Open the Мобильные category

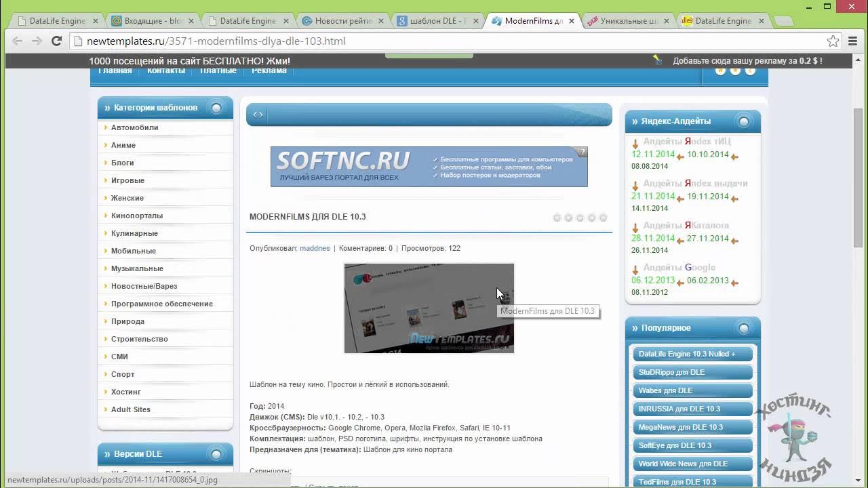pos(134,251)
